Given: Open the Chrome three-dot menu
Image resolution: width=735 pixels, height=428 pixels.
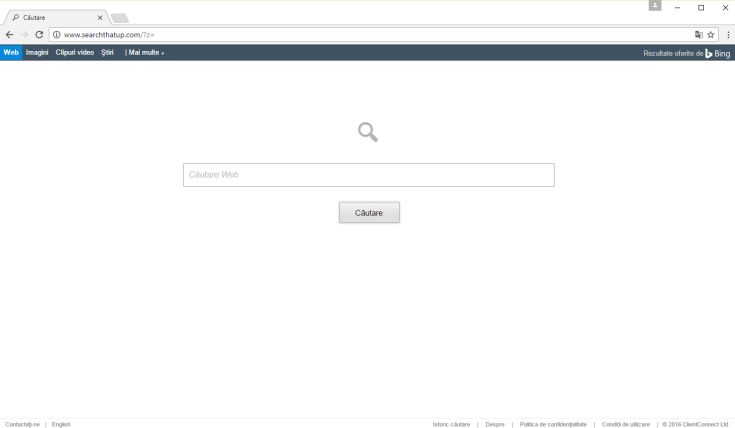Looking at the screenshot, I should [x=728, y=35].
